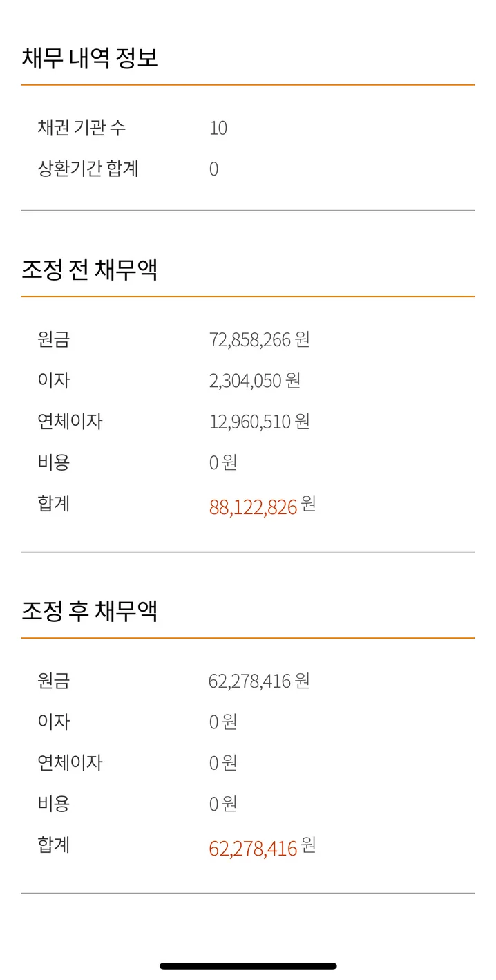Tap the red total 88,122,826

[253, 507]
